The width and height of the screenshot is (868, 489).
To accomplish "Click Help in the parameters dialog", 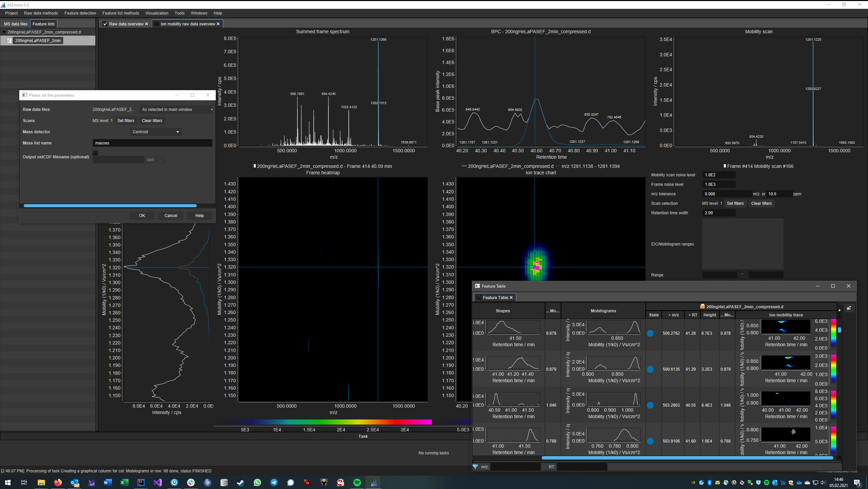I will (x=199, y=216).
